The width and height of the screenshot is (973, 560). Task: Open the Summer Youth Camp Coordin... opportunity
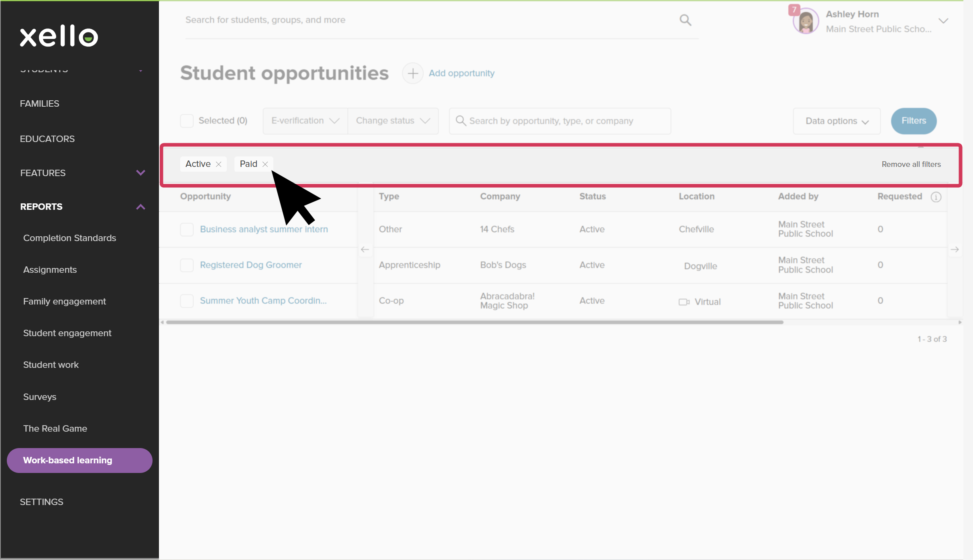click(x=263, y=301)
